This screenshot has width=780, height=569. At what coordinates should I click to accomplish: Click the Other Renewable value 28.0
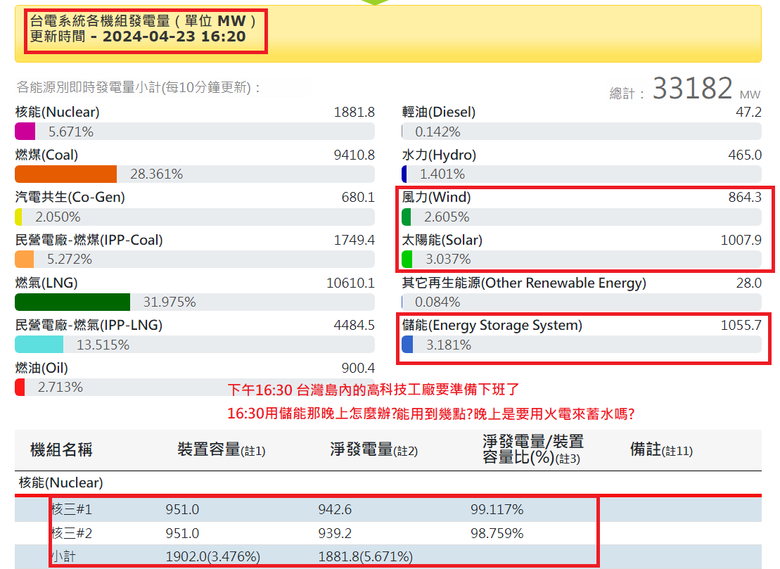tap(749, 283)
